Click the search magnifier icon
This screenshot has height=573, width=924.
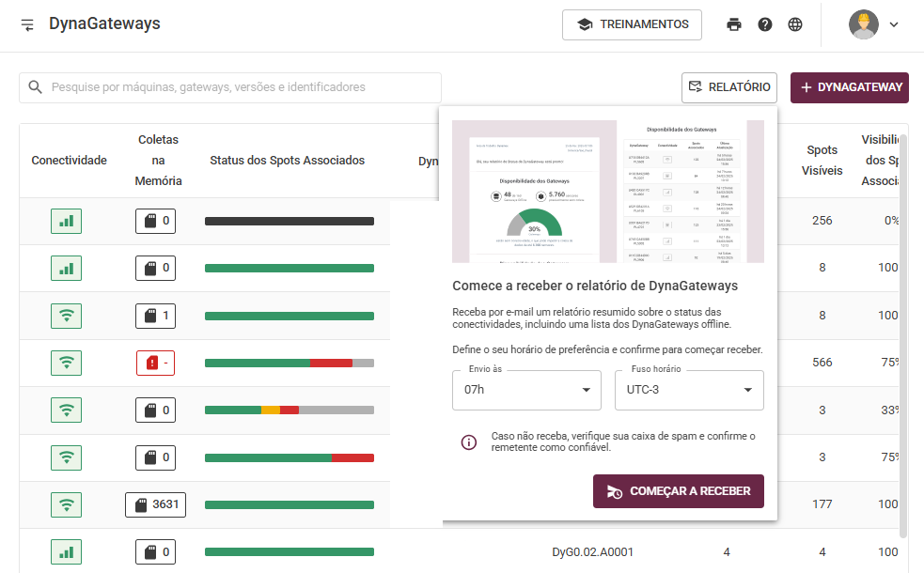(36, 87)
